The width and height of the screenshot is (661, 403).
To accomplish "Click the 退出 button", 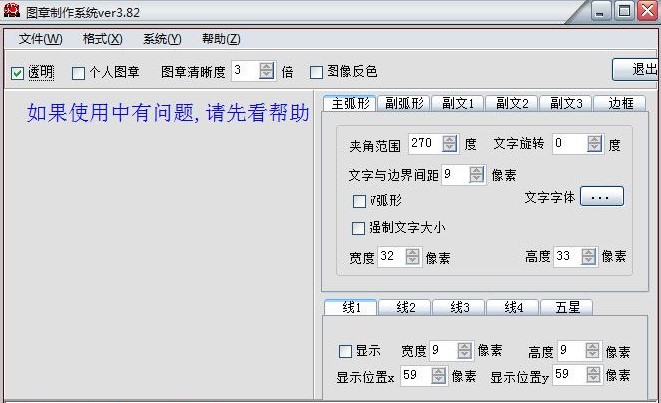I will 636,69.
